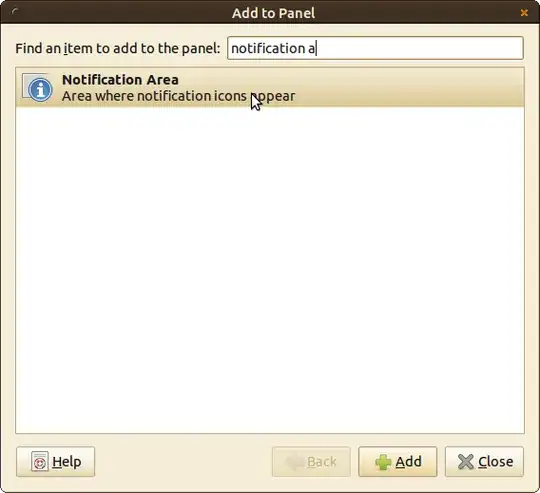This screenshot has width=540, height=493.
Task: Place cursor in typed text "notification a"
Action: click(273, 48)
